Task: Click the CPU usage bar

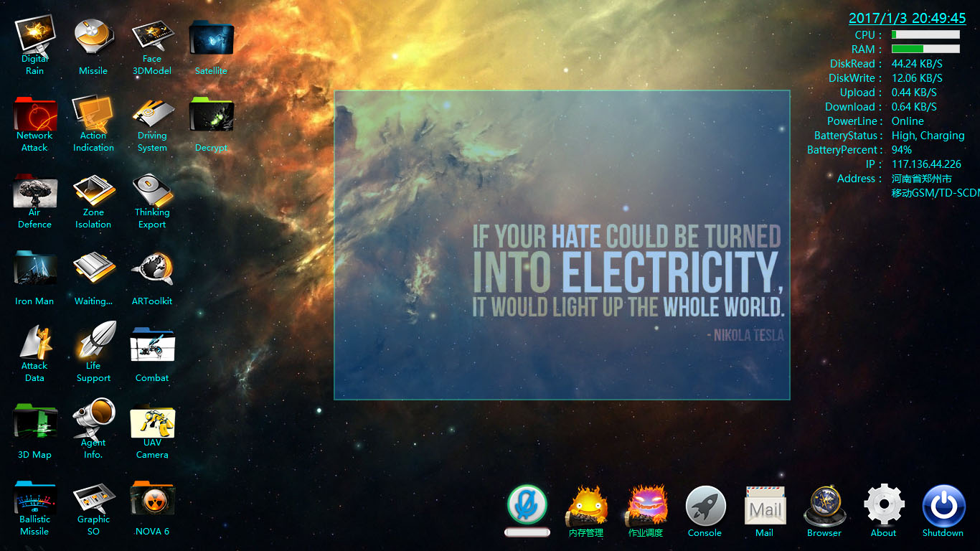Action: click(925, 34)
